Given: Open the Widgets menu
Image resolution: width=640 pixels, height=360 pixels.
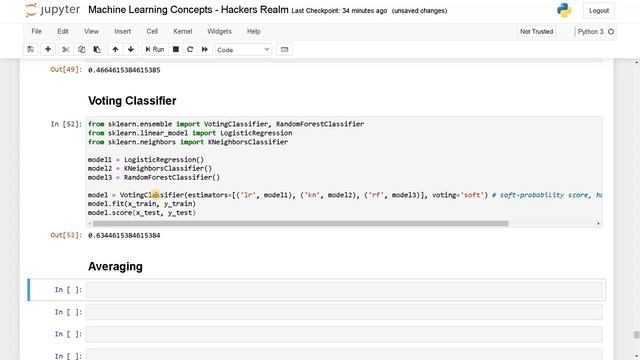Looking at the screenshot, I should (x=219, y=31).
